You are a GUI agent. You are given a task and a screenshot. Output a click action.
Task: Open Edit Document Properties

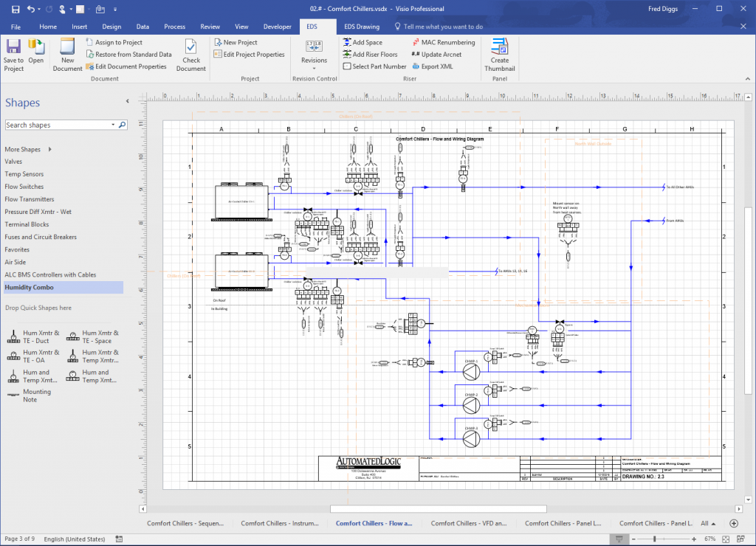pos(126,66)
